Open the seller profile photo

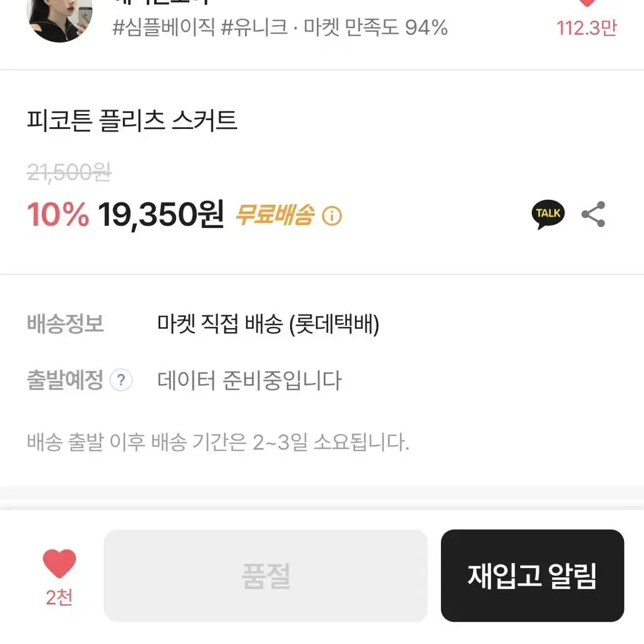tap(60, 19)
